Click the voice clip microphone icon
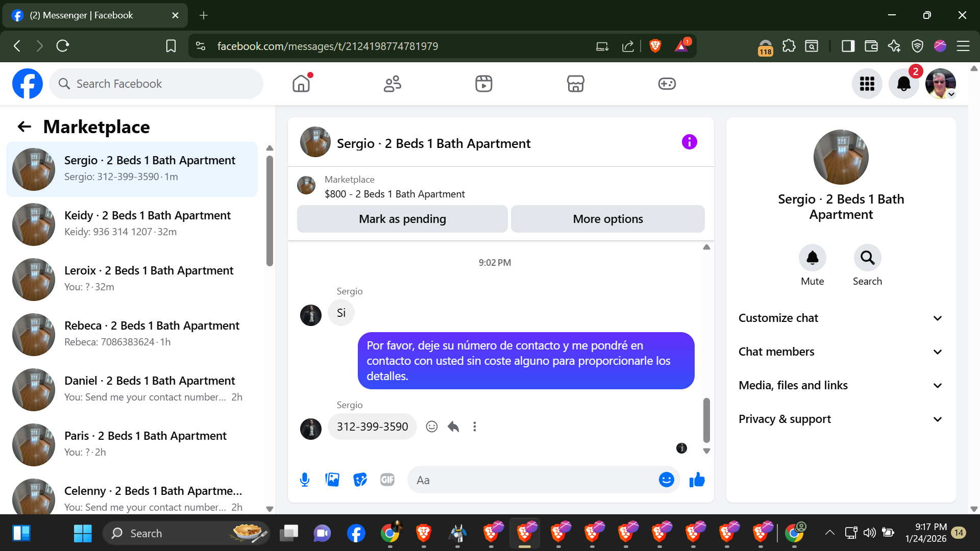980x551 pixels. (x=305, y=480)
